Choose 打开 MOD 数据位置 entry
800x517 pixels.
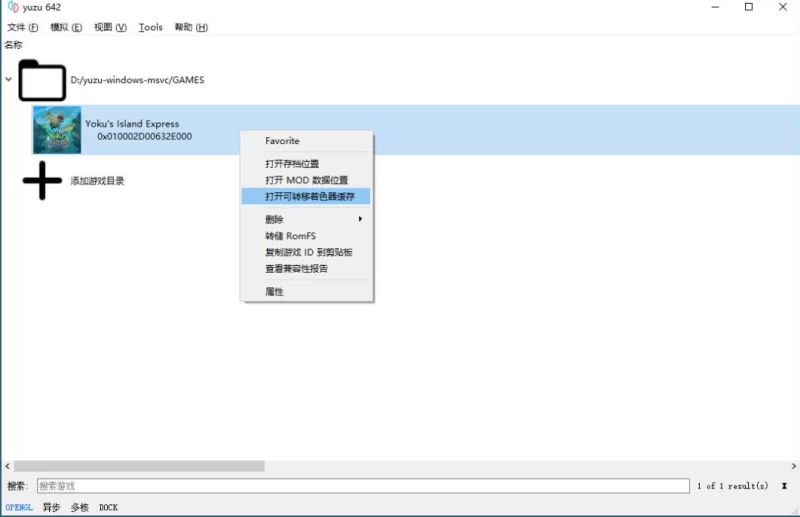click(x=307, y=180)
